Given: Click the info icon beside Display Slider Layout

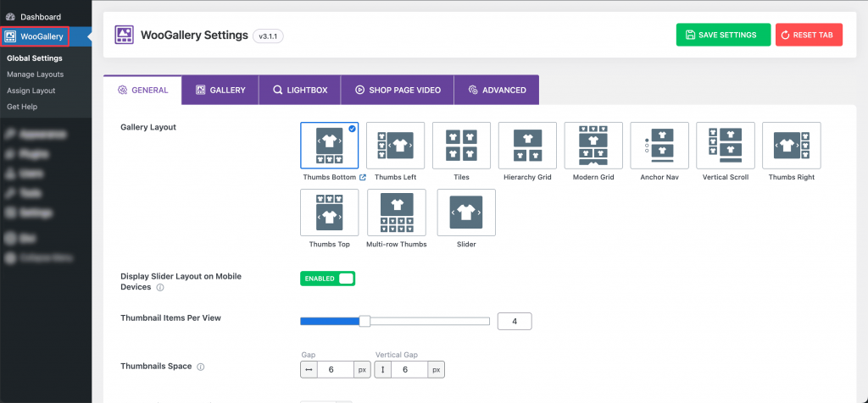Looking at the screenshot, I should click(160, 288).
